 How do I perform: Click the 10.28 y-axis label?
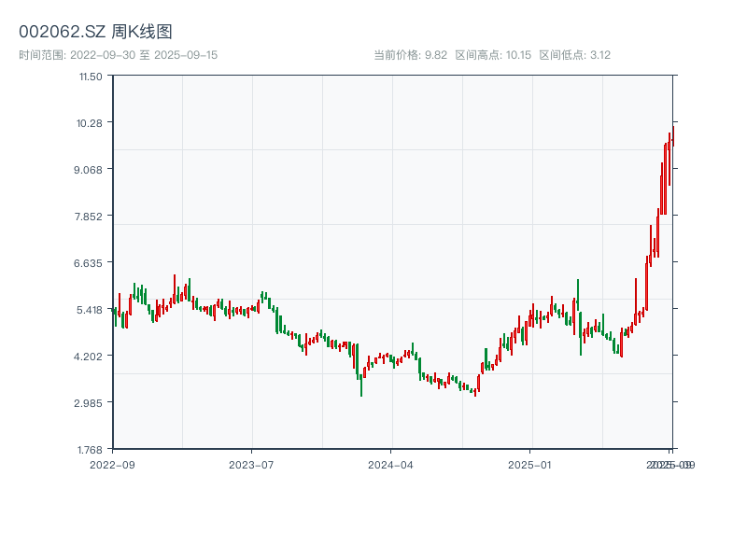point(90,123)
